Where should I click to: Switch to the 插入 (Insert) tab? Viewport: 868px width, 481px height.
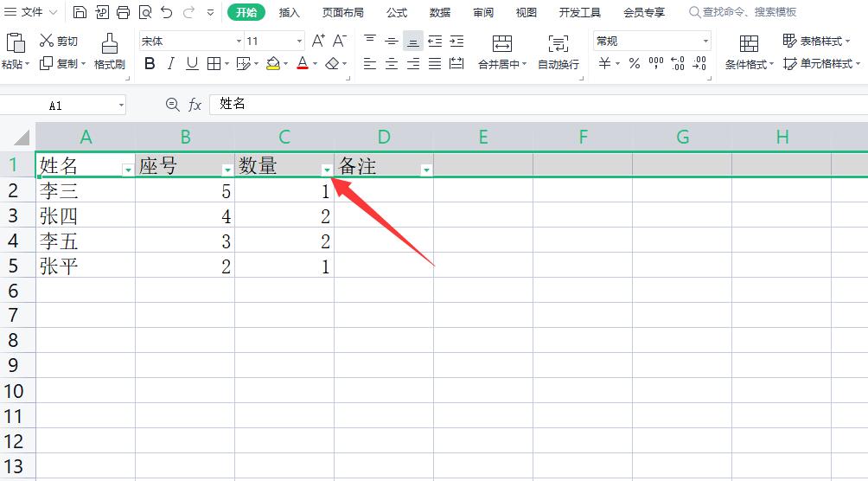pos(290,12)
